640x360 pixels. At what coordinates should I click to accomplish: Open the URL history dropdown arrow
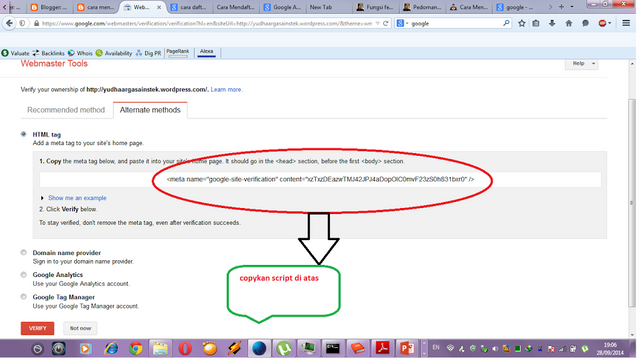(x=378, y=24)
